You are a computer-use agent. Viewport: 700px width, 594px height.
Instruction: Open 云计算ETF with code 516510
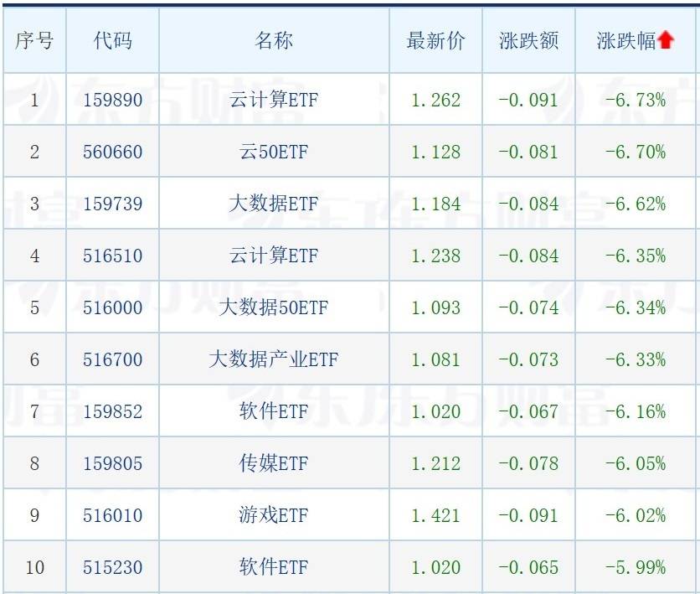click(274, 256)
